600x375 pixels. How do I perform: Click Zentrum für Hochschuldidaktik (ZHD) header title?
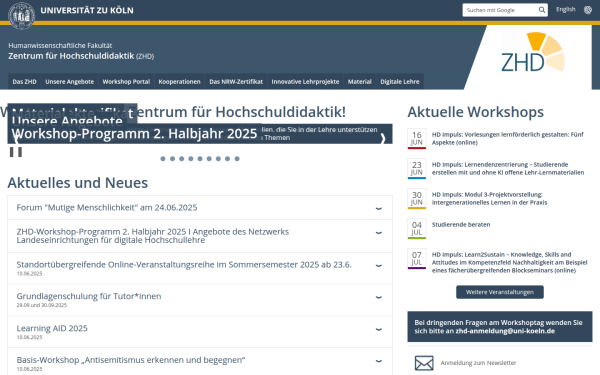pos(81,56)
